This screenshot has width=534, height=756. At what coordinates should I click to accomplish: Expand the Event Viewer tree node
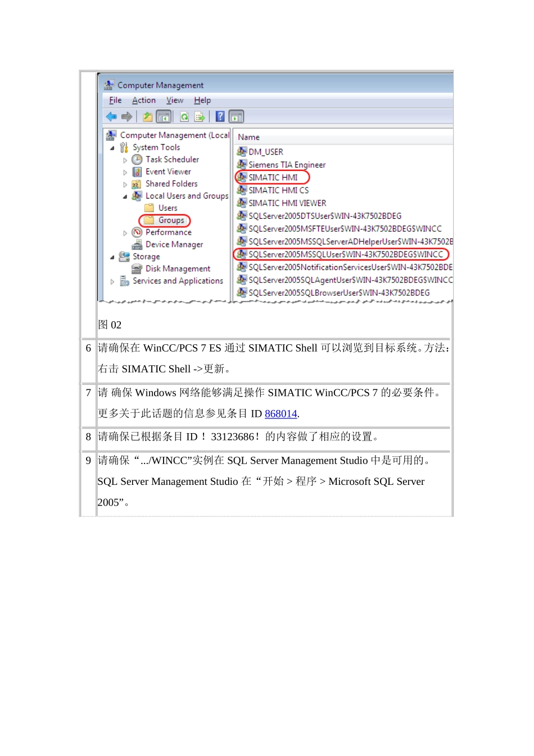point(125,172)
